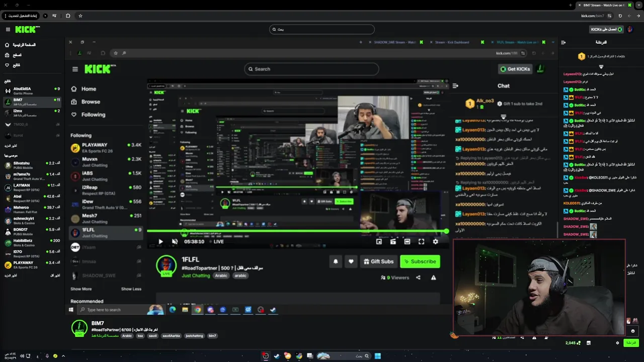
Task: Click the saudi tag under BIM7 title
Action: [x=152, y=336]
